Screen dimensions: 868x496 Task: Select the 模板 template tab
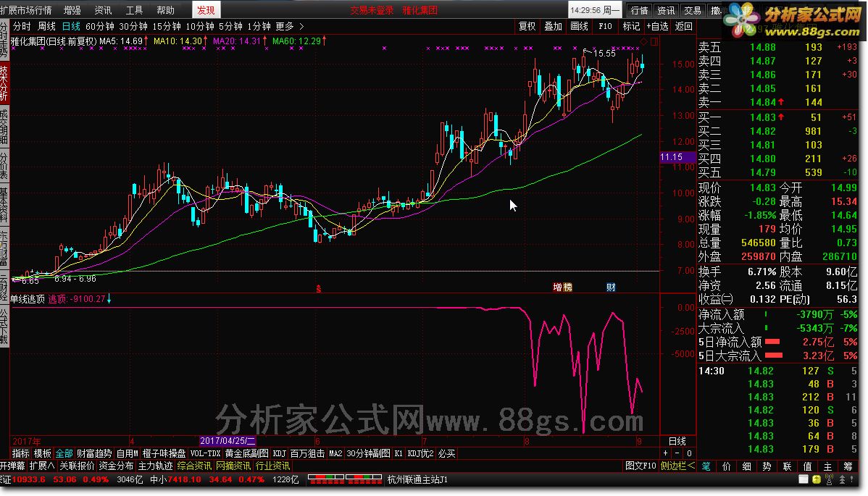(x=43, y=453)
